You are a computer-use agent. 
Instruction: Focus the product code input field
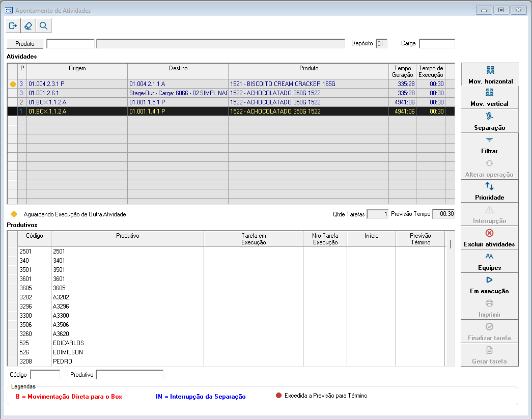coord(71,44)
